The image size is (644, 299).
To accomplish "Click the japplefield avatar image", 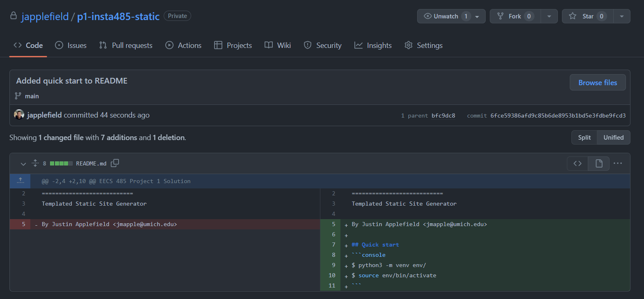I will coord(19,115).
